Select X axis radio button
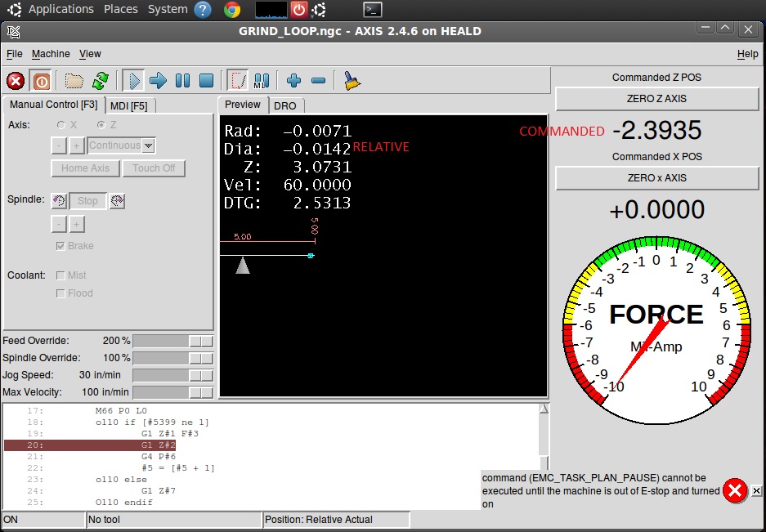Viewport: 766px width, 532px height. click(x=61, y=125)
